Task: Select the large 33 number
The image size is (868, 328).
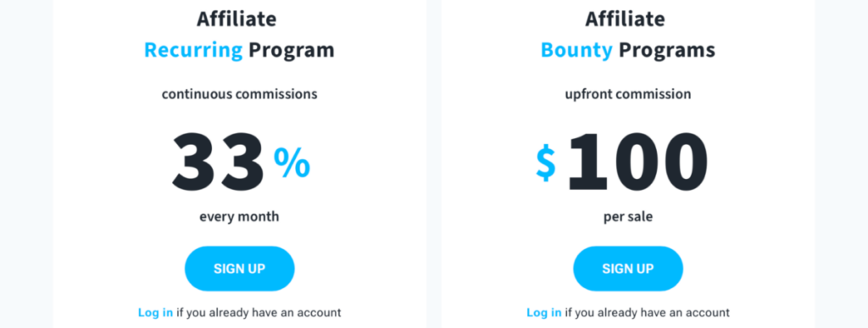Action: tap(218, 162)
